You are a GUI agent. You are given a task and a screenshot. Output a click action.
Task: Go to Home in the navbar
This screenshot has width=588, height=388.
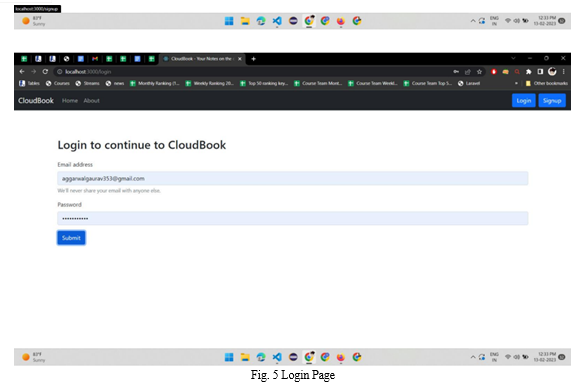pyautogui.click(x=70, y=100)
